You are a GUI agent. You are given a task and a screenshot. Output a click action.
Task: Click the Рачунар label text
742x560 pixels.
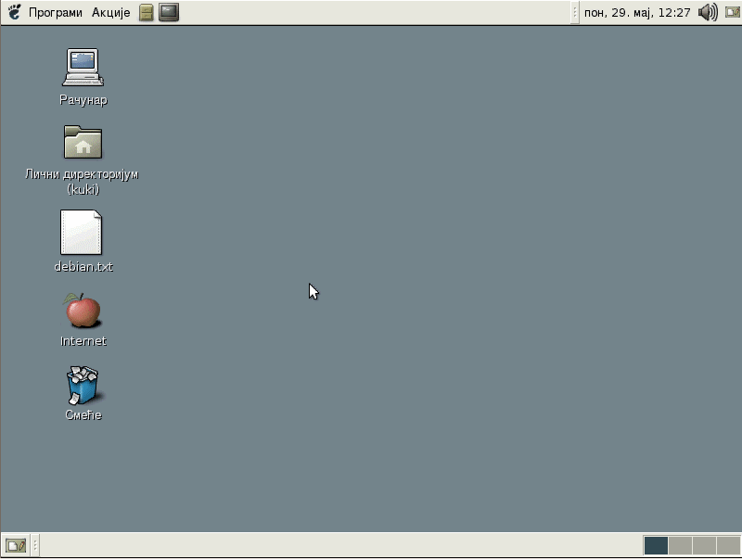(83, 100)
